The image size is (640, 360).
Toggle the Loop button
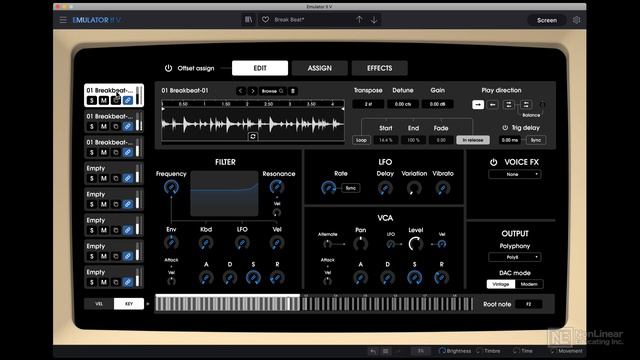pyautogui.click(x=361, y=140)
